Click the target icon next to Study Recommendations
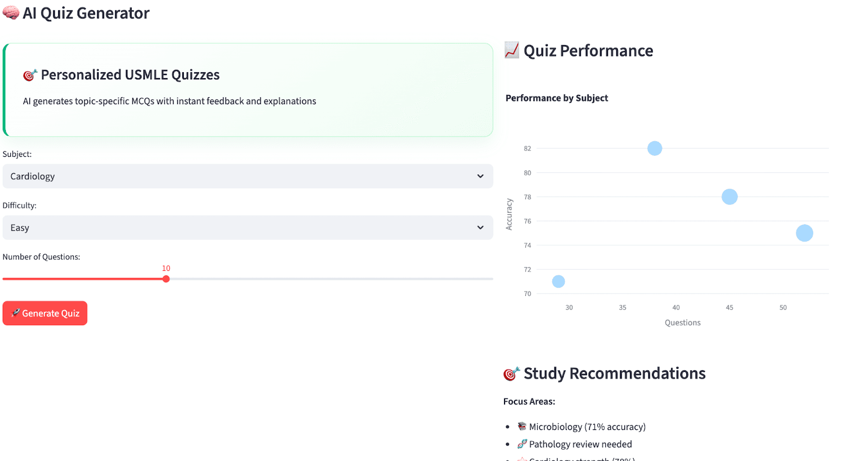Viewport: 868px width, 461px height. (510, 374)
